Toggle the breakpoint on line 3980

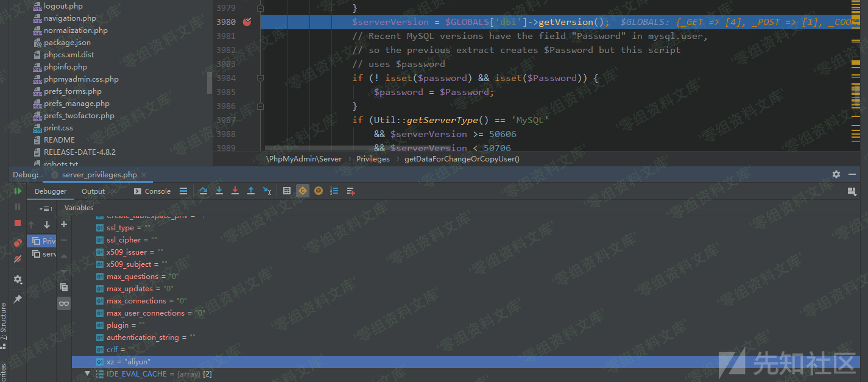pyautogui.click(x=247, y=22)
